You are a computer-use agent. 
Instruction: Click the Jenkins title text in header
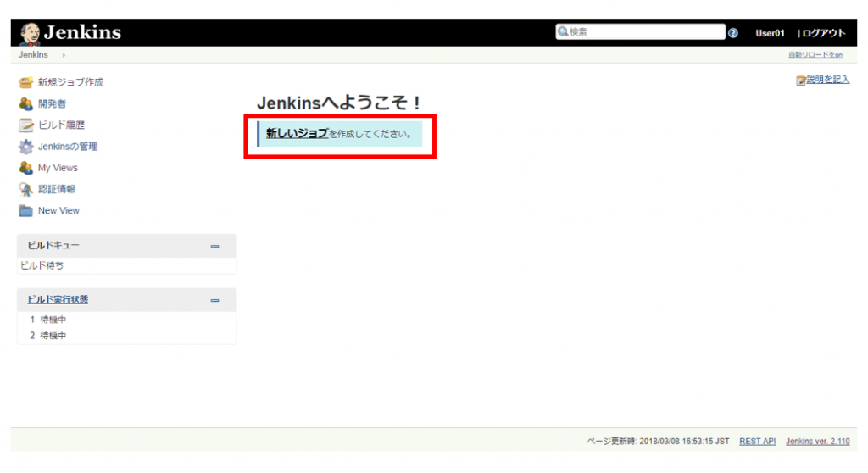[x=82, y=33]
